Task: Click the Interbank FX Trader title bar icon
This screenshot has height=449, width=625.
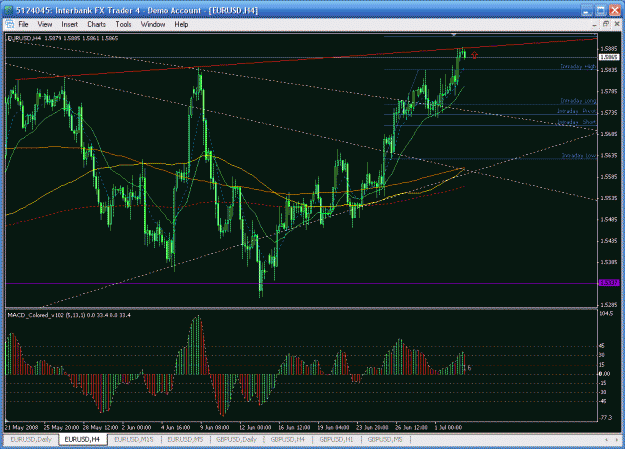Action: click(9, 10)
